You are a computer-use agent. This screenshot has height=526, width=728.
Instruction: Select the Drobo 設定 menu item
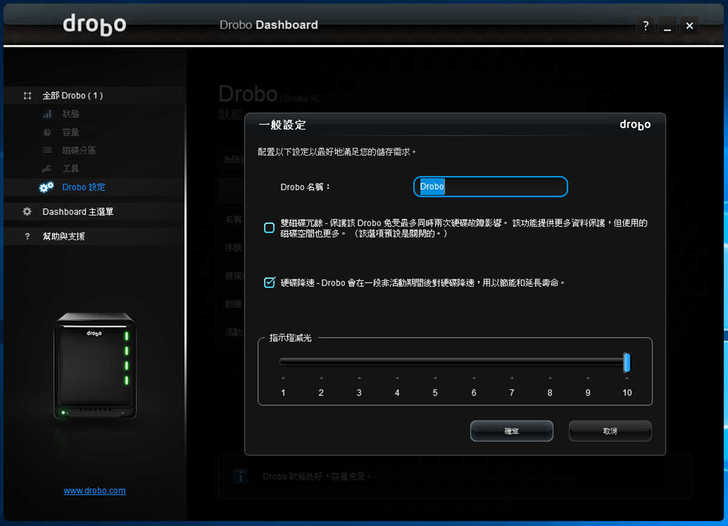point(83,187)
